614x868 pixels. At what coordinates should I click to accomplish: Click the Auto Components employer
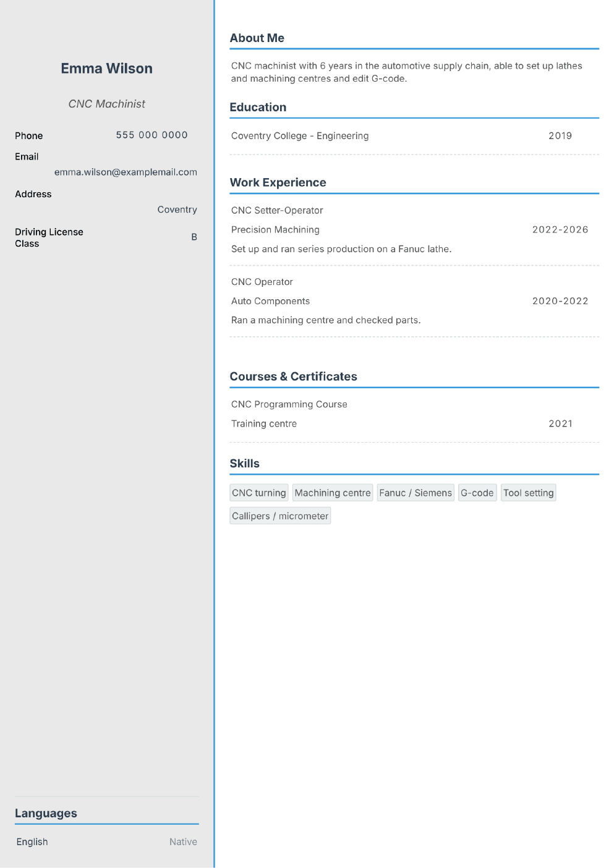[x=270, y=301]
